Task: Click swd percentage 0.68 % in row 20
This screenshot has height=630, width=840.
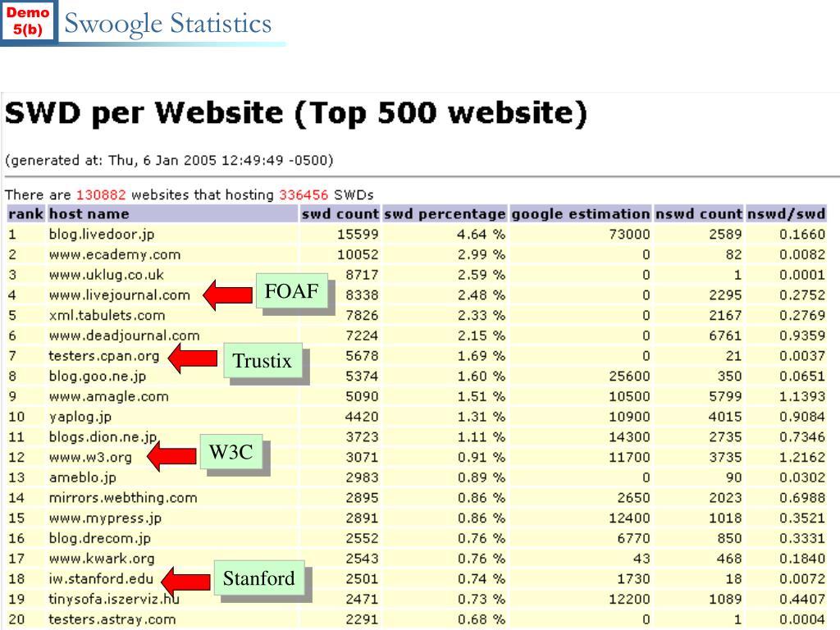Action: (x=481, y=620)
